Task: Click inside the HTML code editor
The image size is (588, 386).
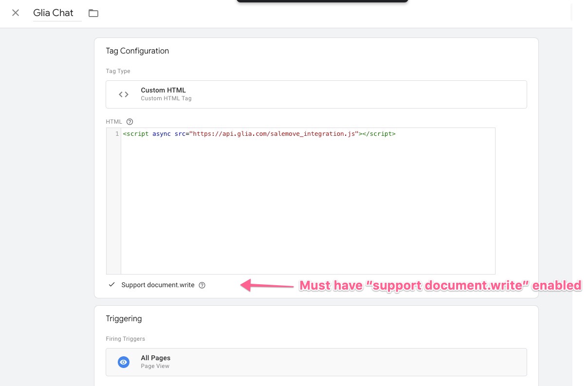Action: click(x=308, y=201)
